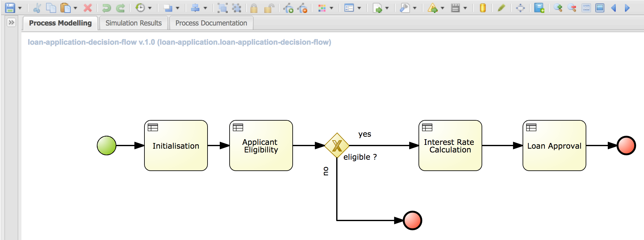Click the loan-application-decision-flow title text
Viewport: 644px width, 240px height.
coord(179,42)
